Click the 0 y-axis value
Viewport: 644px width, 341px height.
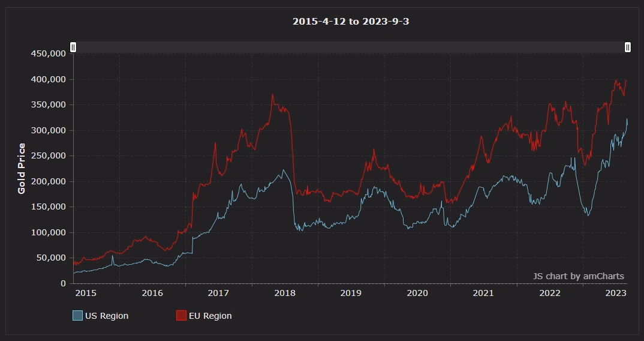coord(63,283)
